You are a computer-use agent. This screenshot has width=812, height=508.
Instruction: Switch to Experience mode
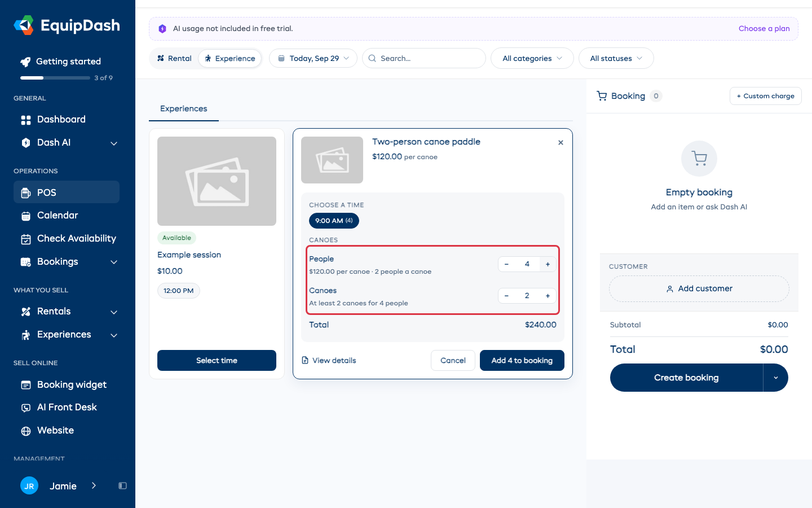(230, 58)
